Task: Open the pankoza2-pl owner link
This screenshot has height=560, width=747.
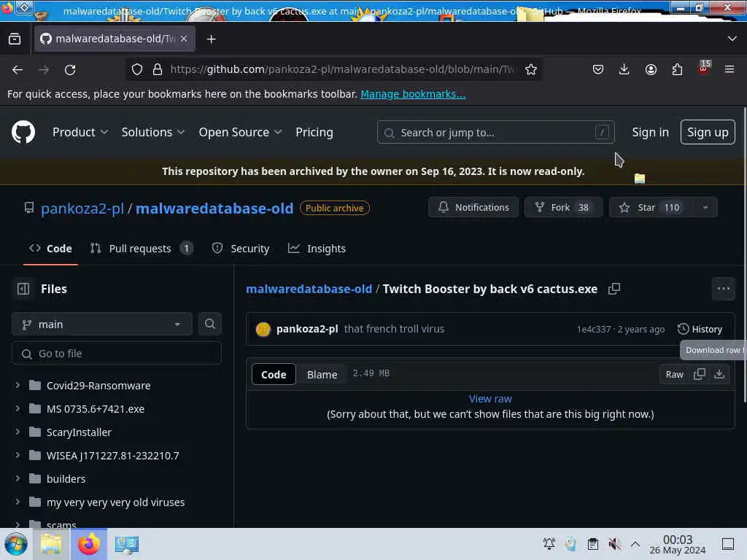Action: click(x=82, y=208)
